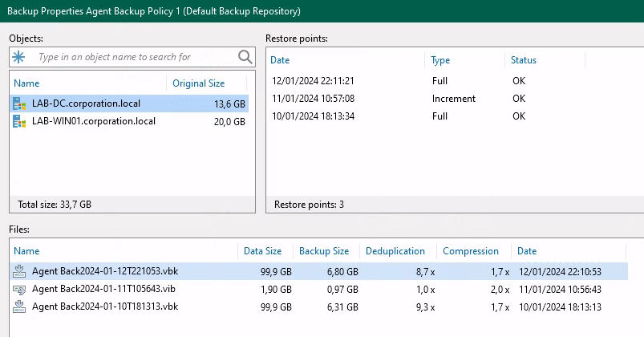This screenshot has height=337, width=644.
Task: Click the full backup file icon for 2024-01-12T221053.vbk
Action: point(19,271)
